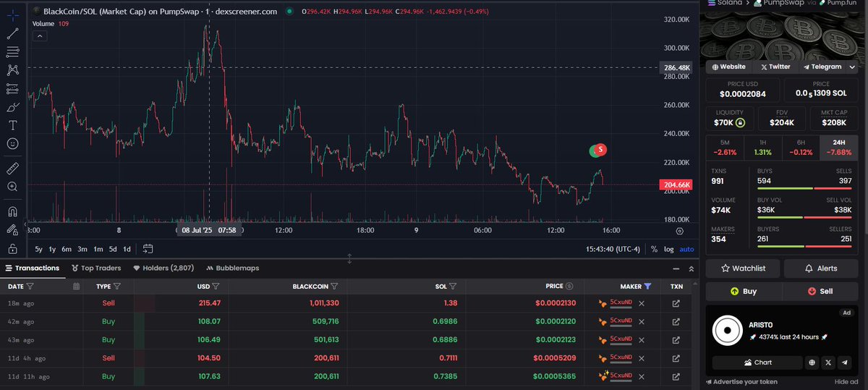
Task: Select the 5M price change period
Action: click(x=726, y=148)
